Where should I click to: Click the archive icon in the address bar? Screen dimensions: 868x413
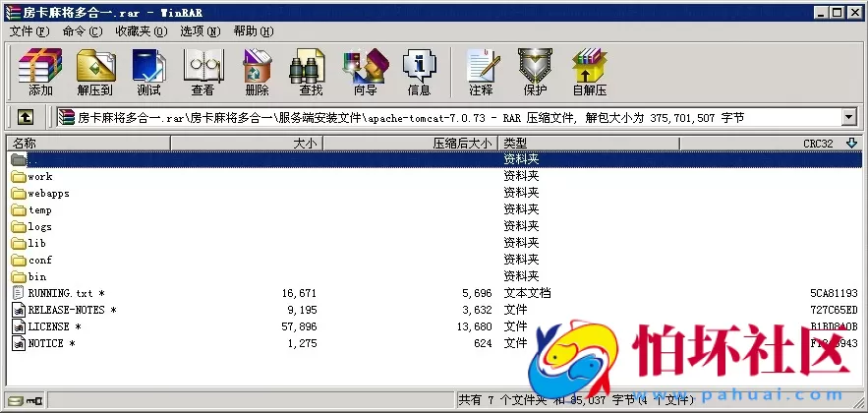click(67, 117)
